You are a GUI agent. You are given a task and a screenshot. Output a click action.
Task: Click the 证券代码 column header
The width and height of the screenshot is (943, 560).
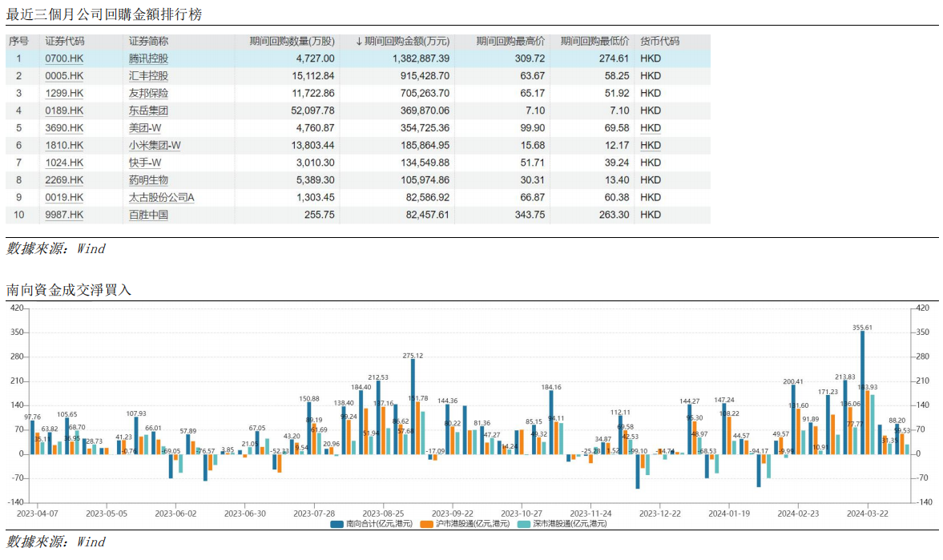click(x=65, y=42)
